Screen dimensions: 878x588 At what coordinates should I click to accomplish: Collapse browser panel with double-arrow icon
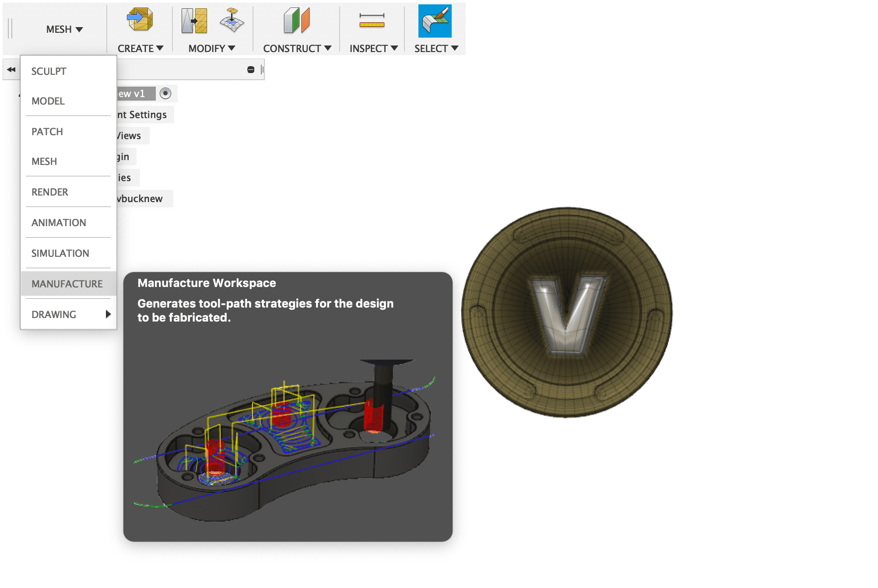coord(11,70)
